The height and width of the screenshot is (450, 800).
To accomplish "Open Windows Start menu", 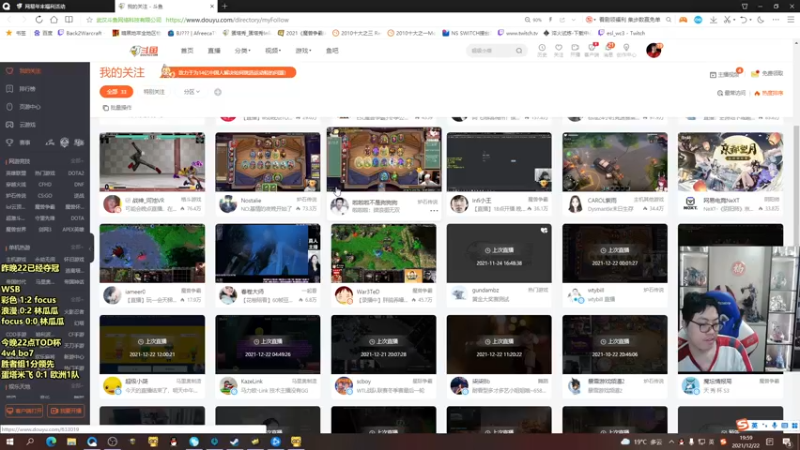I will 9,442.
